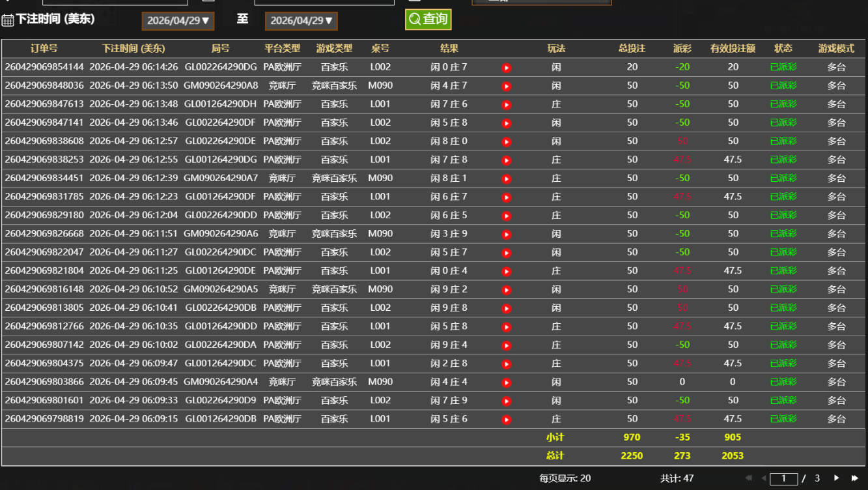Click the 小计 subtotal label
The height and width of the screenshot is (490, 868).
point(555,438)
